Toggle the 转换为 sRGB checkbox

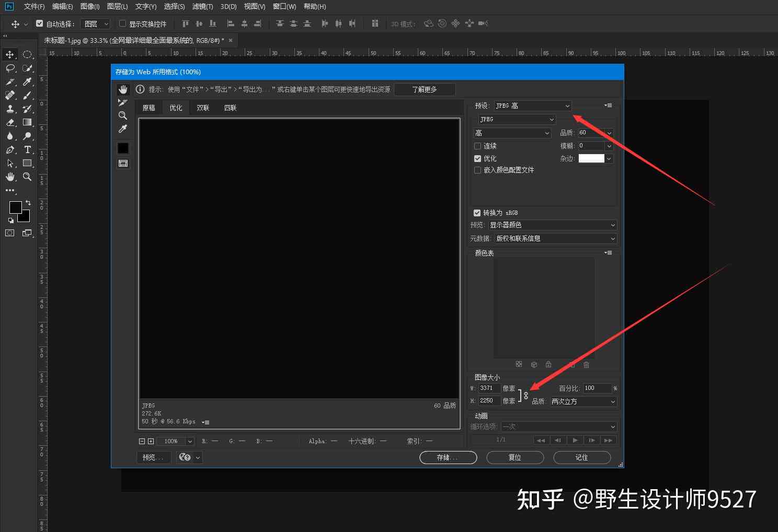[477, 213]
